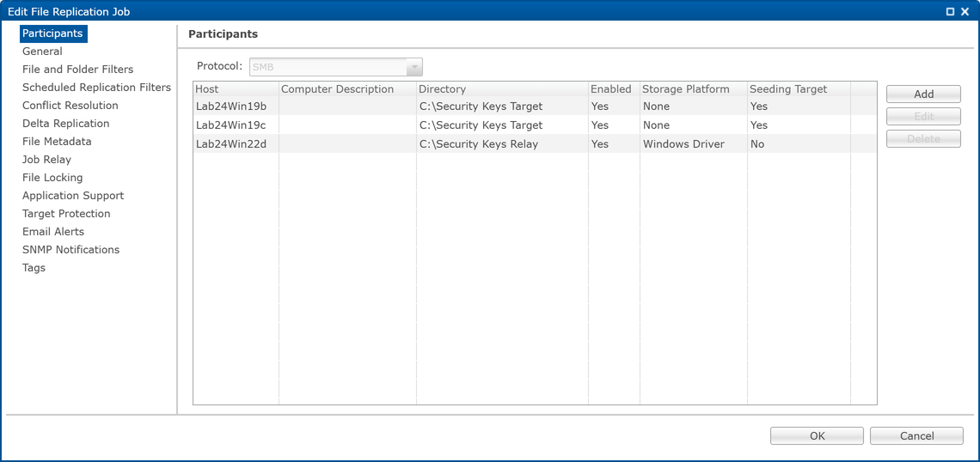Sort by the Directory column header

point(502,89)
